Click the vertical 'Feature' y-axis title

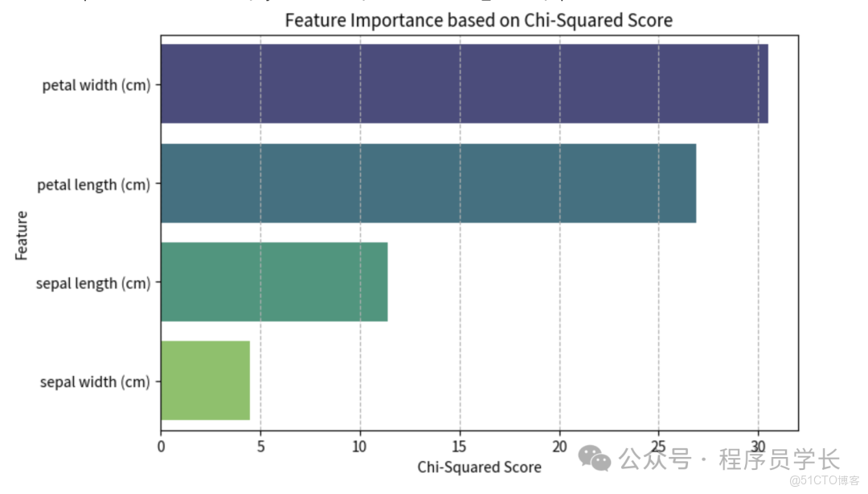click(x=22, y=235)
